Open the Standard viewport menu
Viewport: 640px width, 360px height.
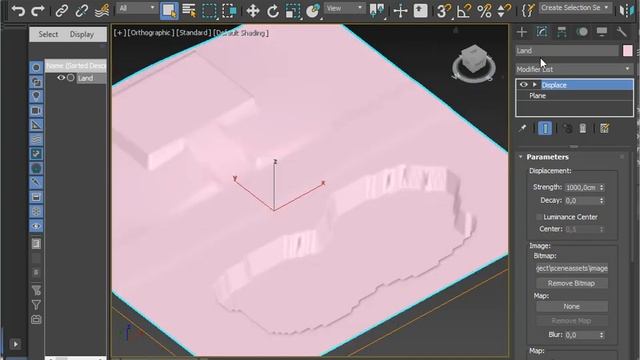point(193,33)
